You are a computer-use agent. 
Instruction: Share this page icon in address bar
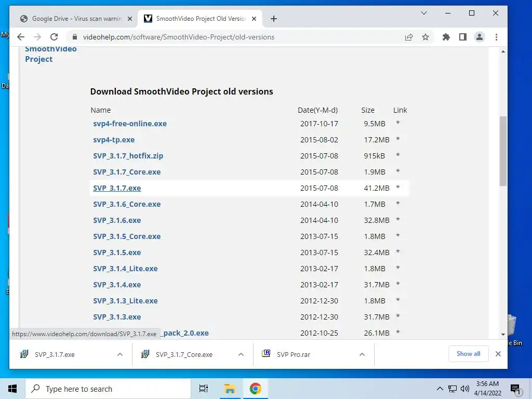point(409,37)
